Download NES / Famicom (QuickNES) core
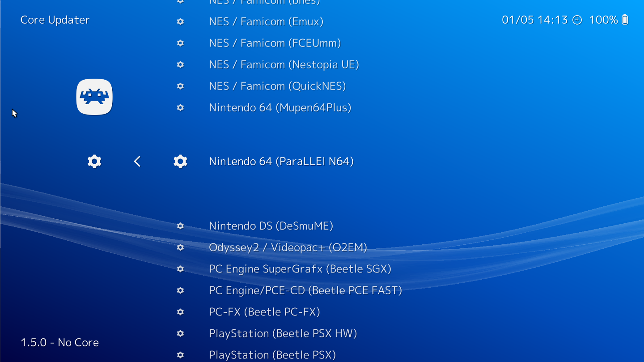The height and width of the screenshot is (362, 644). click(277, 86)
